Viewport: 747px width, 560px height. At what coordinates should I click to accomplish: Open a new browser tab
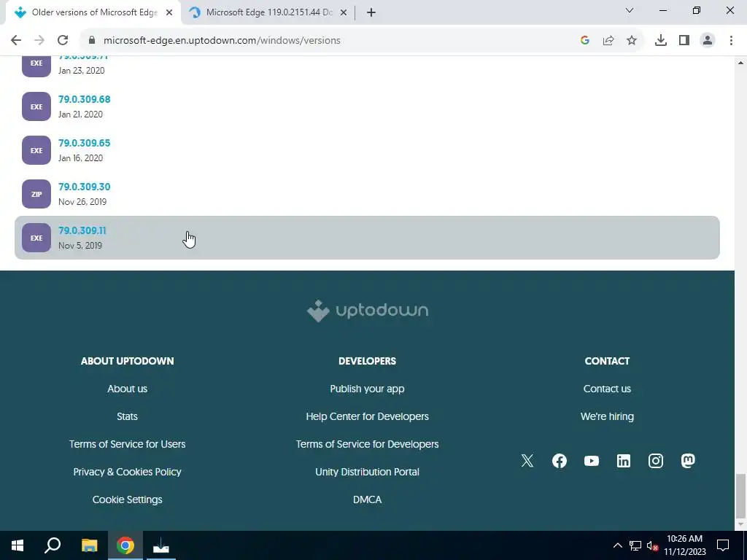(x=371, y=13)
